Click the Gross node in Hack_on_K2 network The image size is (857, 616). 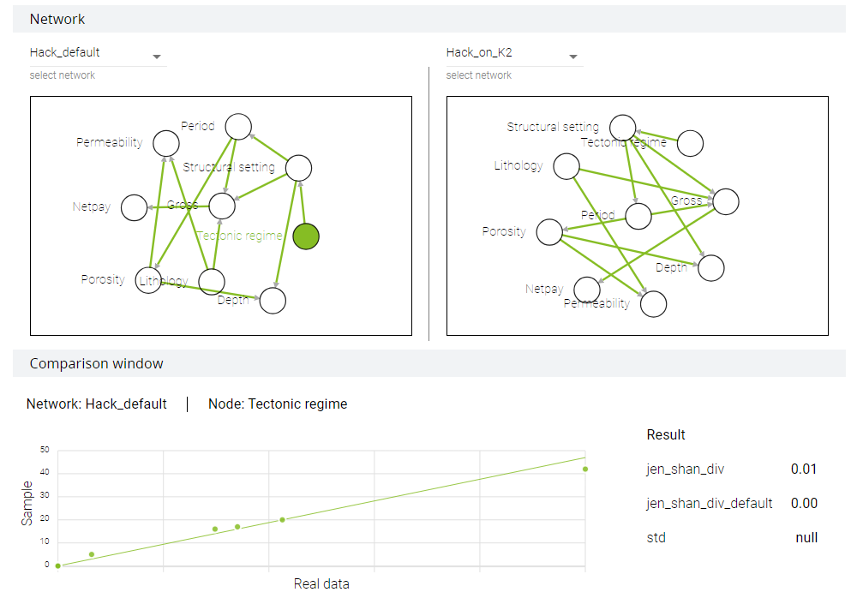(x=726, y=201)
